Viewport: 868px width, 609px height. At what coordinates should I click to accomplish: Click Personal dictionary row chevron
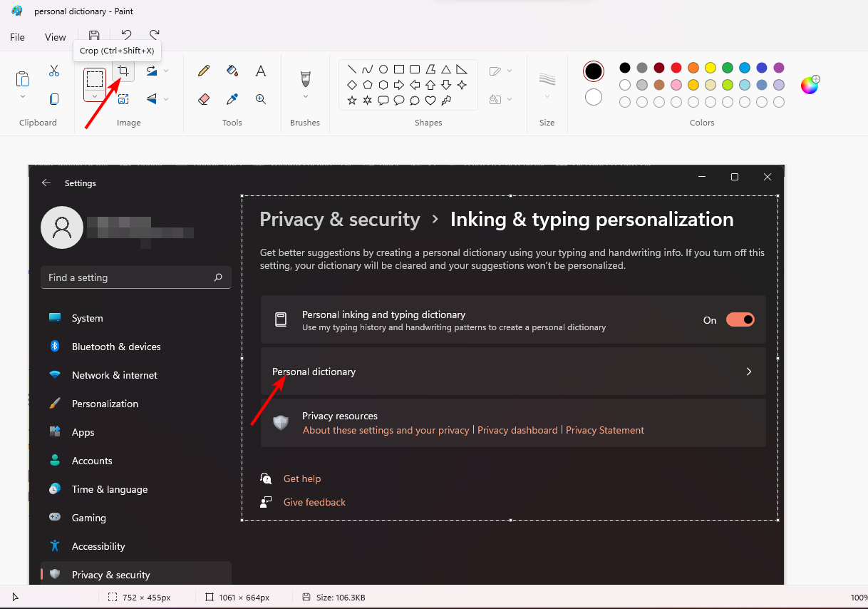[749, 372]
